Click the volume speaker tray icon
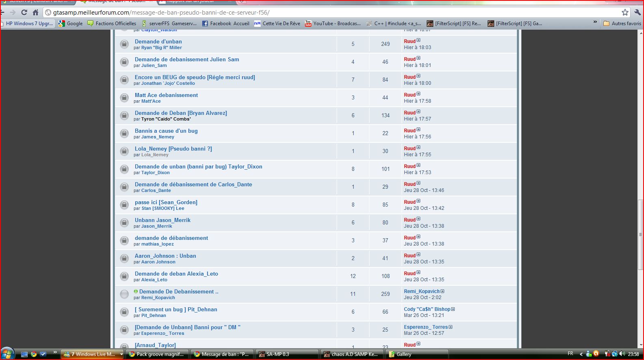 click(622, 354)
